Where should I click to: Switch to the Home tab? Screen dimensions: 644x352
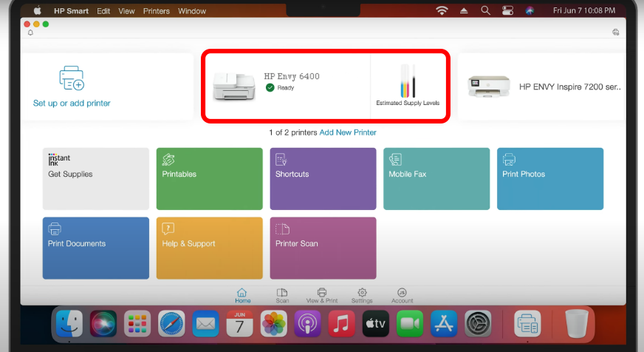(x=242, y=296)
